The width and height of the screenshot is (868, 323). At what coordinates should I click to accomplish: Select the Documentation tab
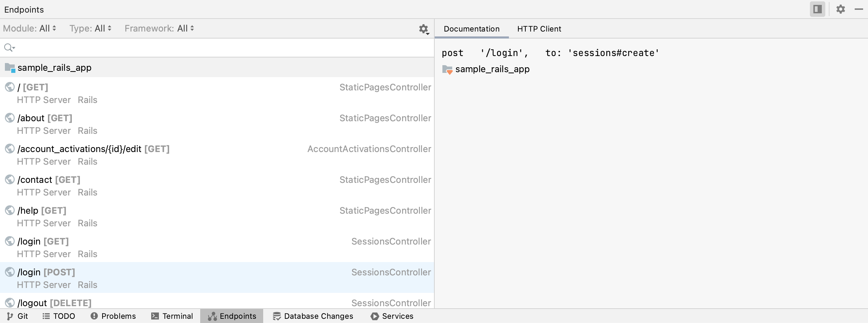click(x=471, y=29)
